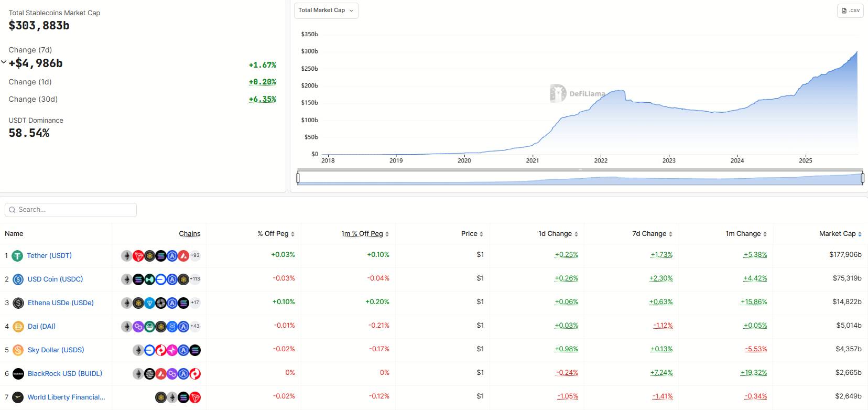The height and width of the screenshot is (410, 868).
Task: Sort table by Market Cap column
Action: [840, 234]
